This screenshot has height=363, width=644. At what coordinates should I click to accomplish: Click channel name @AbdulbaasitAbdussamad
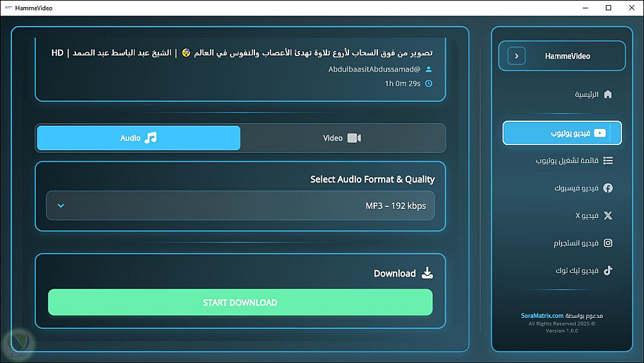[374, 69]
